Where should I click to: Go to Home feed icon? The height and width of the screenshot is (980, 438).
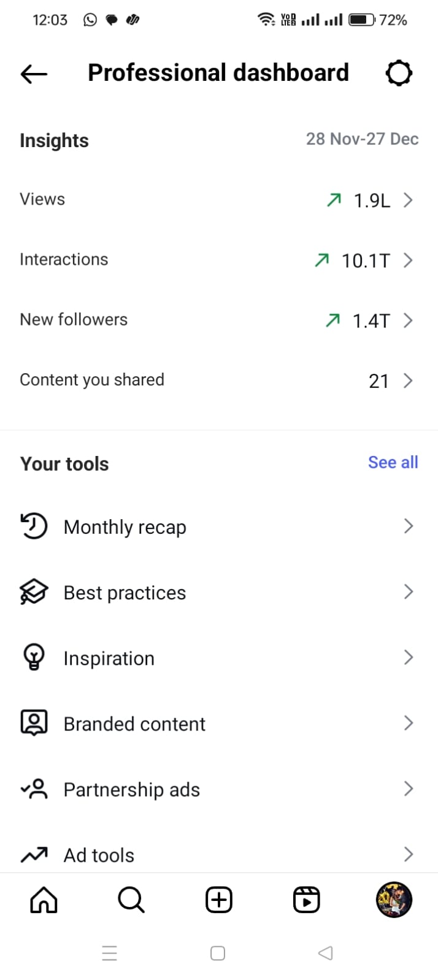(x=44, y=900)
